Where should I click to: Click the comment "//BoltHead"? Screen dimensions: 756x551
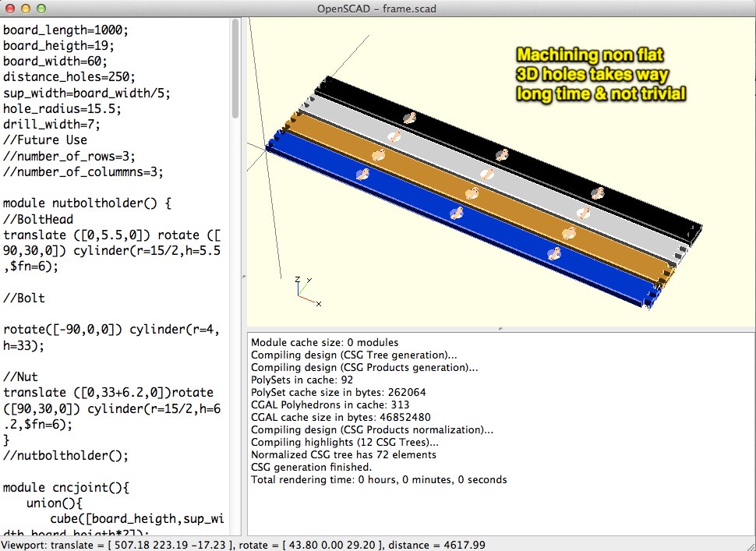[38, 219]
